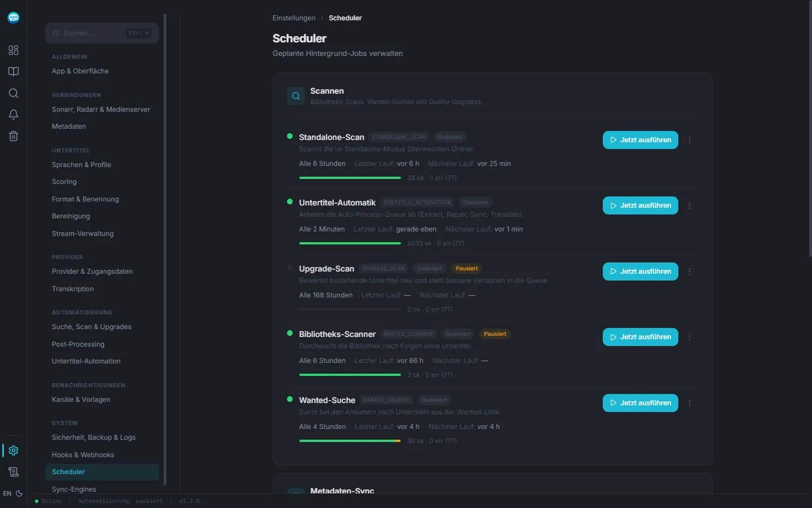Open the search magnifier in the left rail
Viewport: 812px width, 508px height.
[14, 93]
